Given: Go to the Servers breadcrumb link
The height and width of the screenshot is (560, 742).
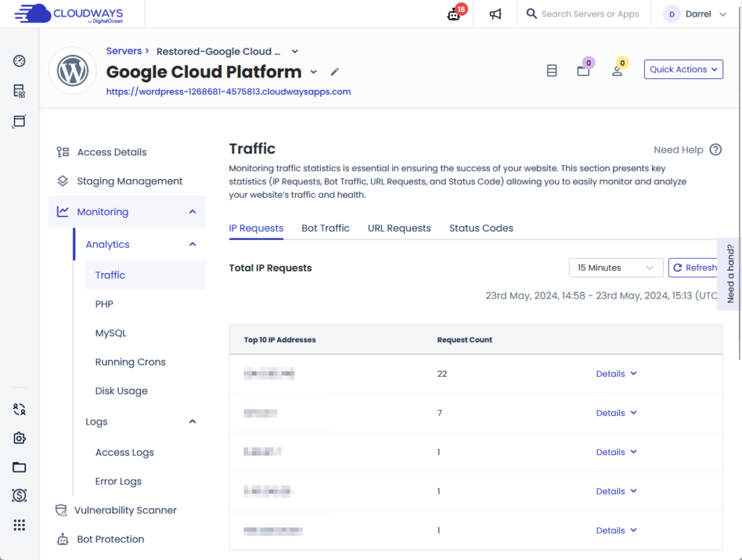Looking at the screenshot, I should point(124,51).
